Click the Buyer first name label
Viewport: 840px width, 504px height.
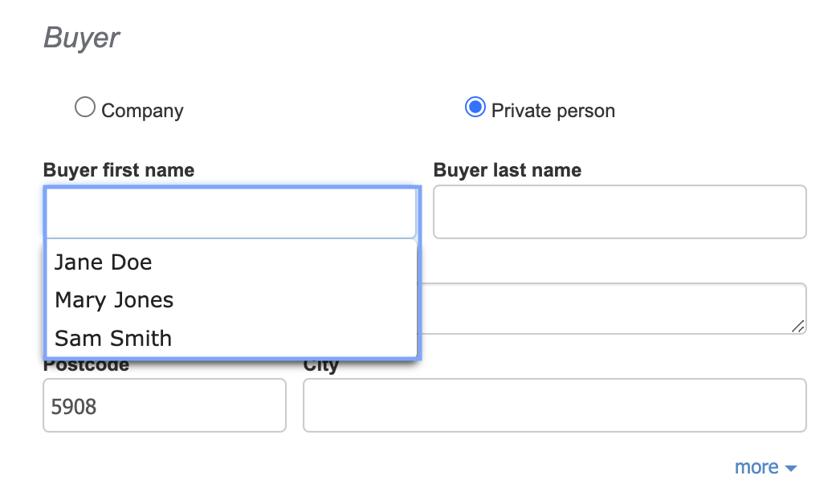pyautogui.click(x=119, y=170)
